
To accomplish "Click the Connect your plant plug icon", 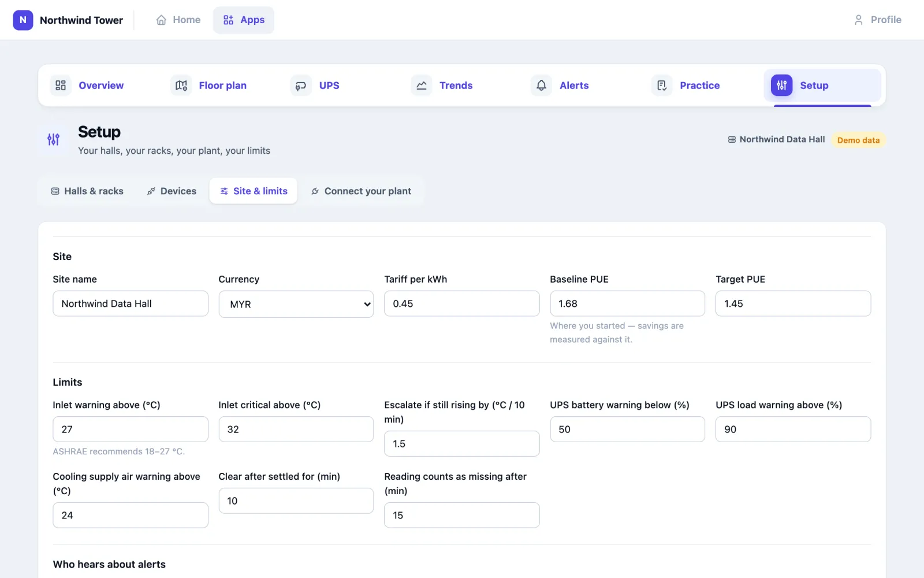I will pos(315,191).
